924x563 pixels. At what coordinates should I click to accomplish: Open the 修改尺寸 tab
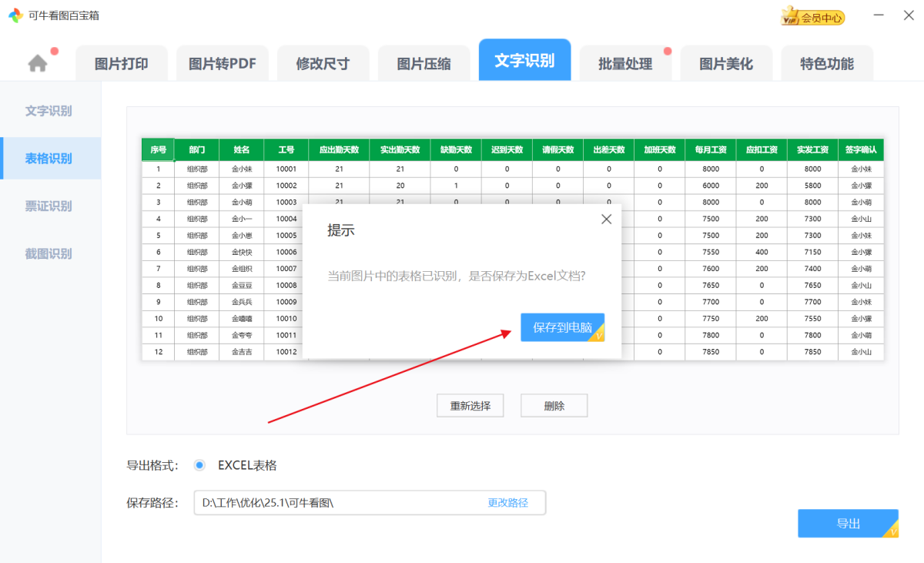click(x=323, y=64)
